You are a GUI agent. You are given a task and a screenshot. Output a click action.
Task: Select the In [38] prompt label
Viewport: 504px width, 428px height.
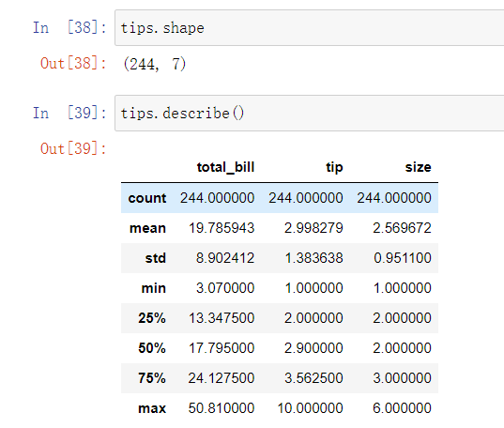(69, 27)
